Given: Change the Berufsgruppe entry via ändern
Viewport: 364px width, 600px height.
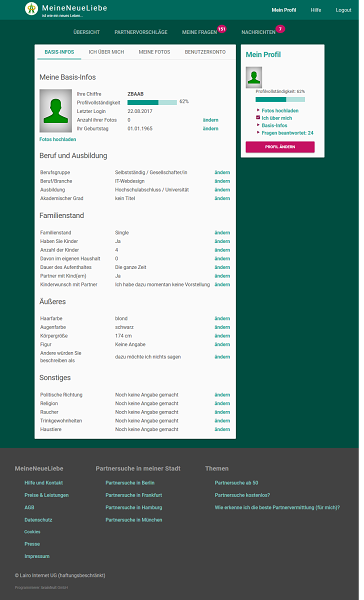Looking at the screenshot, I should pyautogui.click(x=222, y=173).
